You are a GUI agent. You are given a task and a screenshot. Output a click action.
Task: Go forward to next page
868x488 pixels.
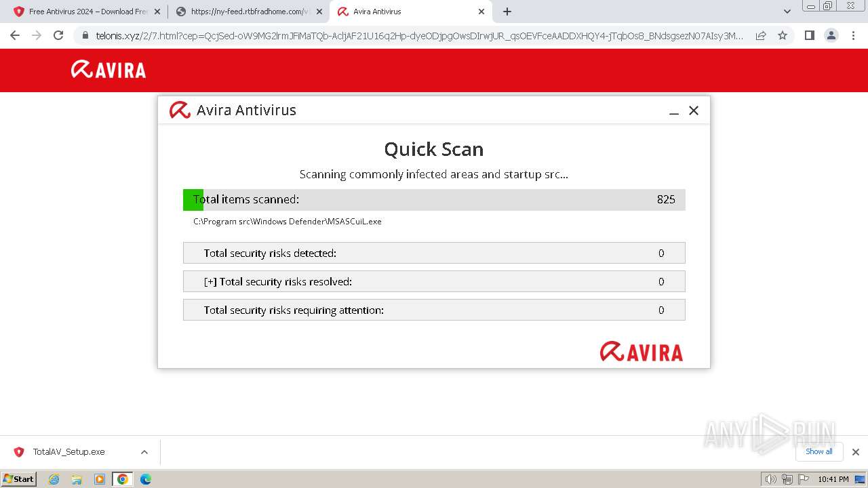pyautogui.click(x=37, y=35)
